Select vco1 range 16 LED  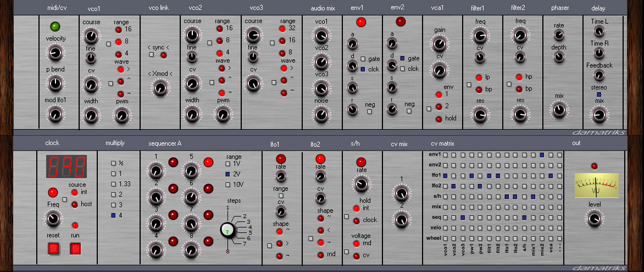click(x=119, y=30)
